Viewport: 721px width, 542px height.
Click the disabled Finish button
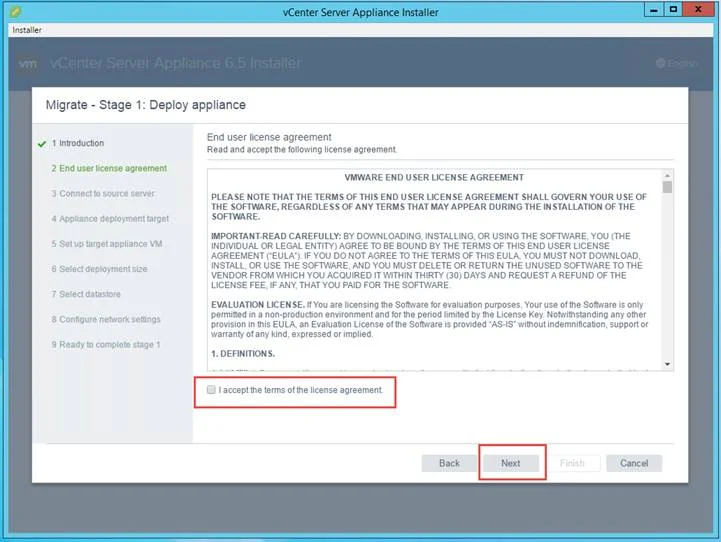[572, 463]
